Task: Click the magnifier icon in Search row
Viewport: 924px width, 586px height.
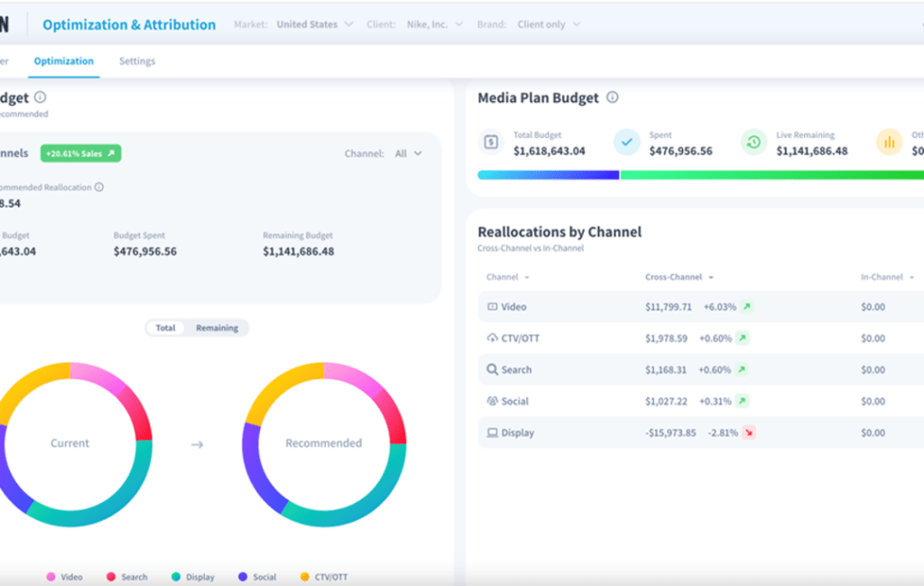Action: [492, 369]
